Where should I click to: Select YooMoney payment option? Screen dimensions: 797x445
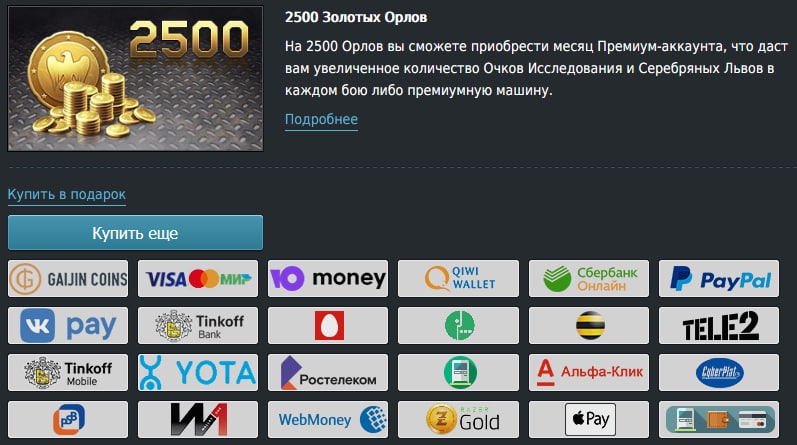click(328, 279)
